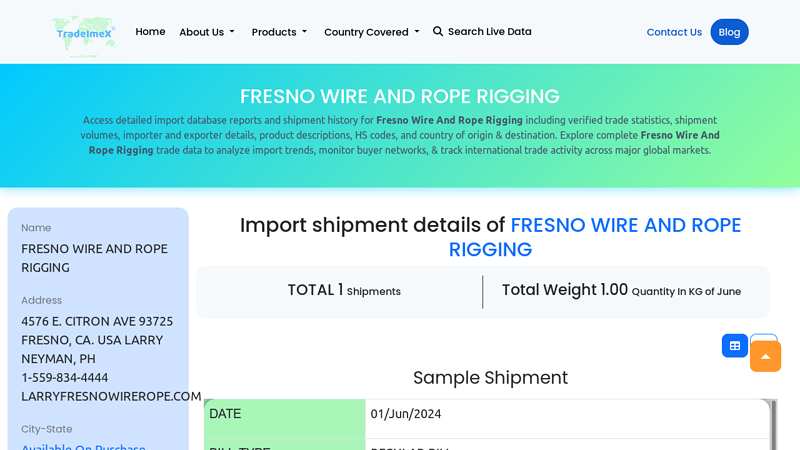Click the TradeImeX logo
800x450 pixels.
(85, 33)
